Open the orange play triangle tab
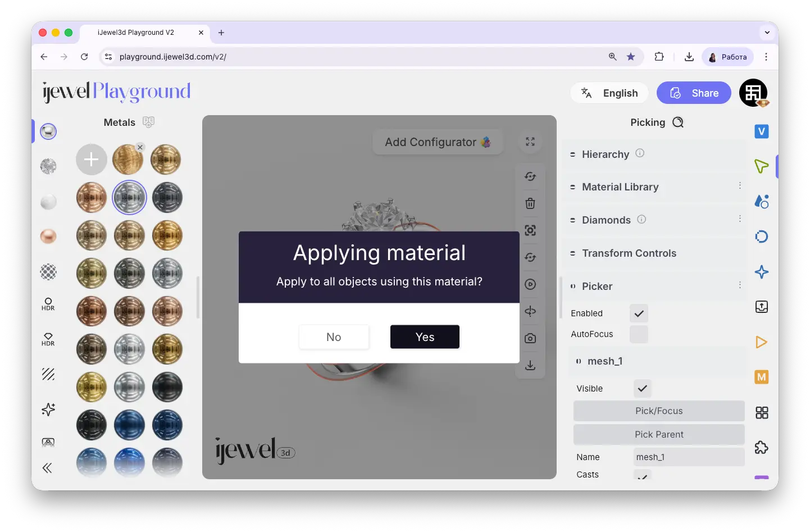This screenshot has width=810, height=532. [x=761, y=342]
